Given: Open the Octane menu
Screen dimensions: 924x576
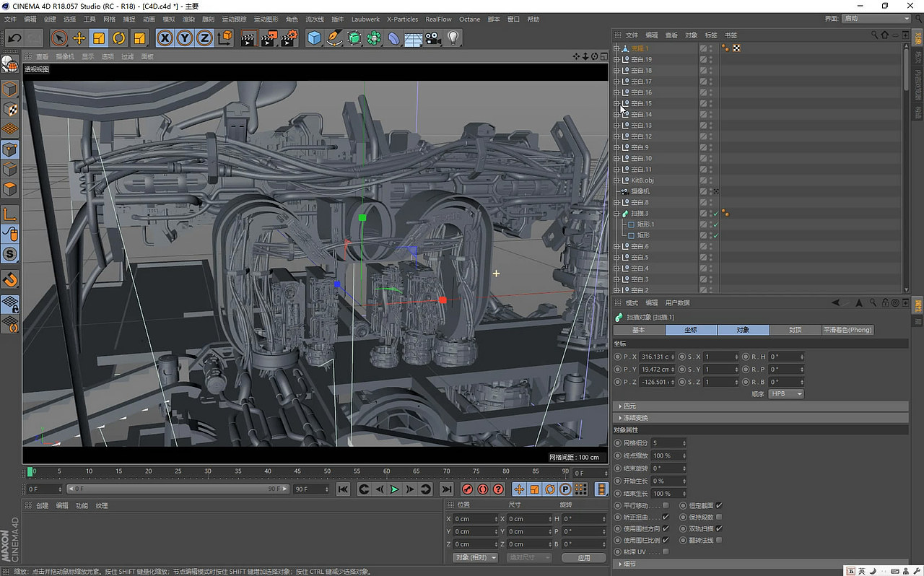Looking at the screenshot, I should [469, 19].
